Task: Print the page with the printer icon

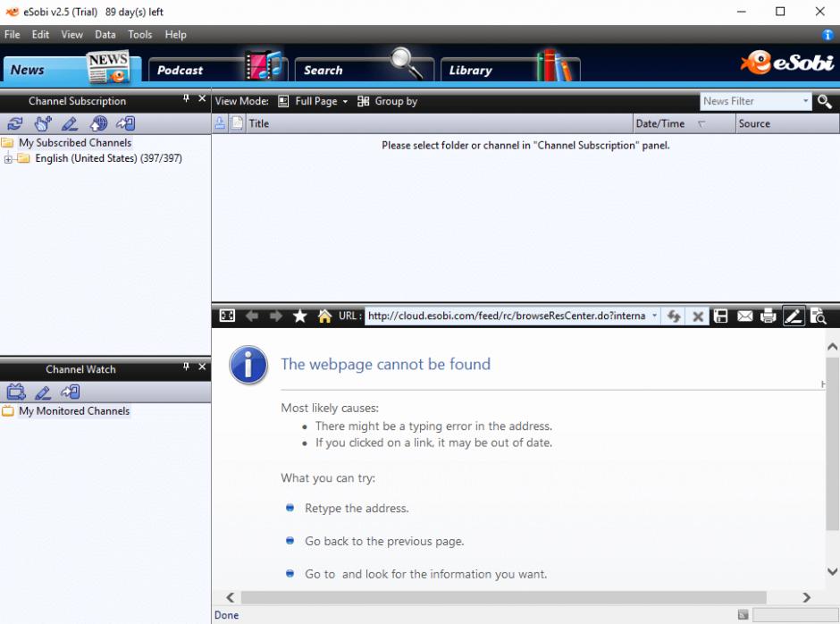Action: 769,316
